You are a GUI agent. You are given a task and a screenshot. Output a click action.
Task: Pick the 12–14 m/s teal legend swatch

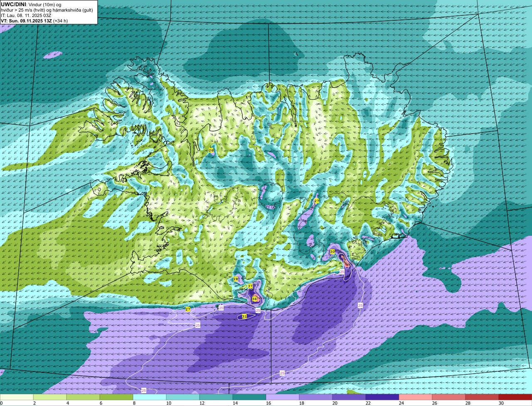coord(216,397)
